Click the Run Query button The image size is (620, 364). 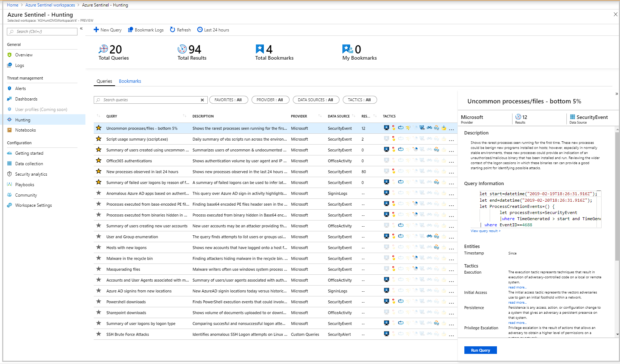pos(480,350)
